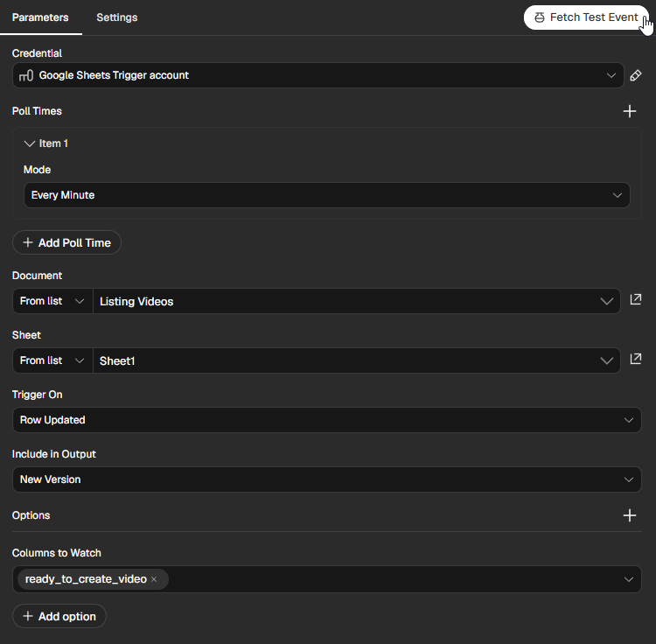Click the Google Sheets credential icon
Image resolution: width=656 pixels, height=644 pixels.
[x=26, y=75]
